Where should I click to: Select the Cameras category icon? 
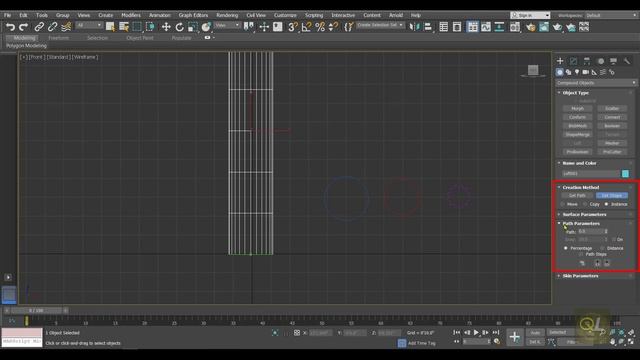[x=586, y=72]
